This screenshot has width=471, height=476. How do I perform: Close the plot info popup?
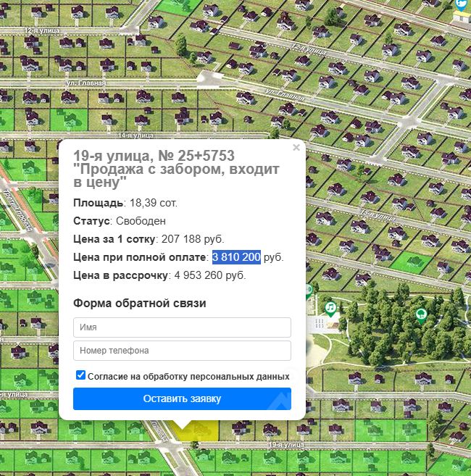pyautogui.click(x=296, y=148)
